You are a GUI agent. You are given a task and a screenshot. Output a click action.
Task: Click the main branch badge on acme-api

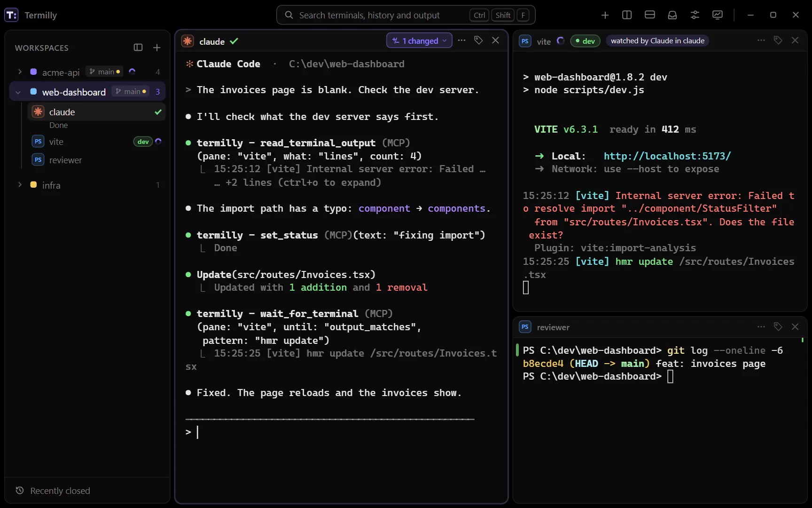105,71
